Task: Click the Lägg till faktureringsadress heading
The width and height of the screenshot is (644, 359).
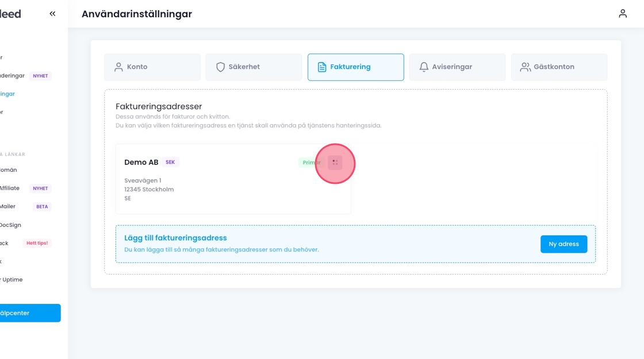Action: pos(175,238)
